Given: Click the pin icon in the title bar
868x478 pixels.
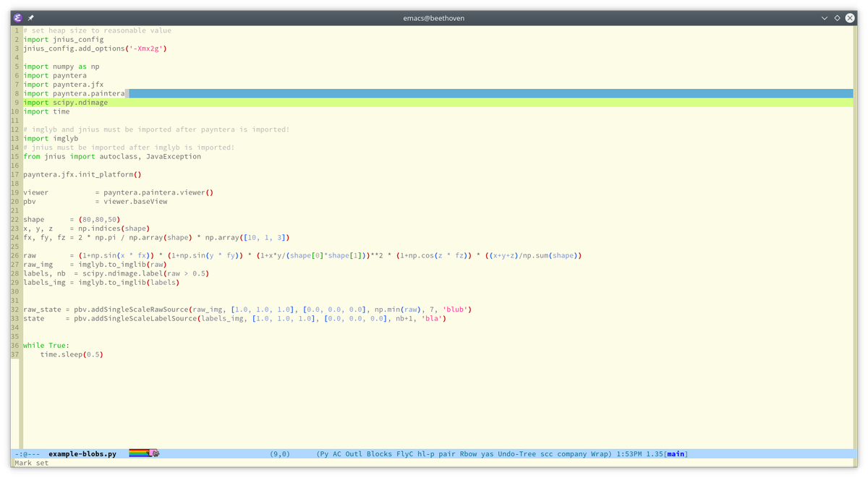Looking at the screenshot, I should [x=30, y=18].
